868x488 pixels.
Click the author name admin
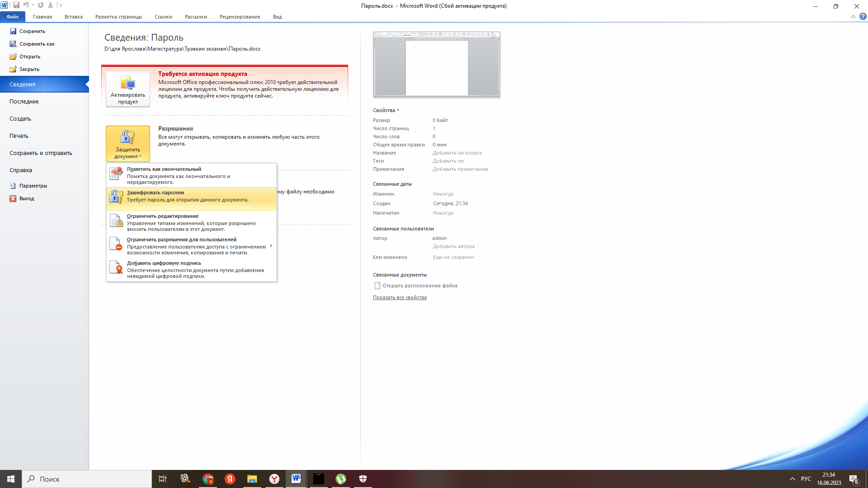(x=439, y=238)
